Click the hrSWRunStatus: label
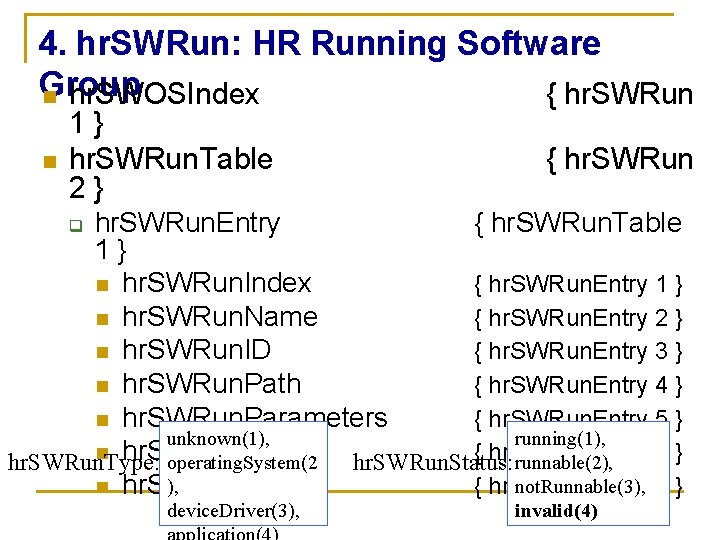Image resolution: width=720 pixels, height=540 pixels. 433,462
